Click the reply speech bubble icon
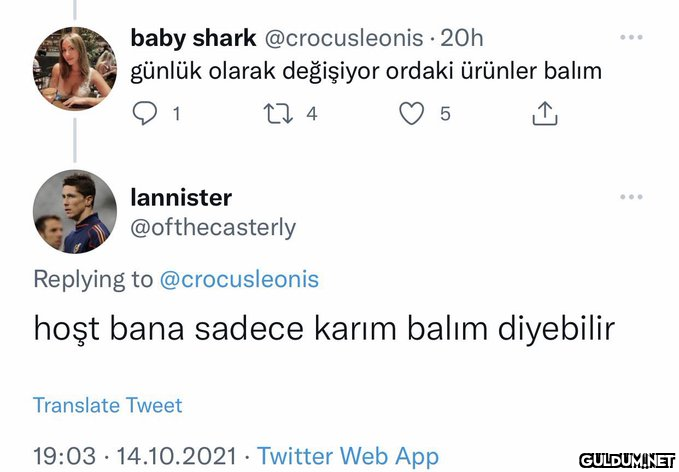679x472 pixels. click(146, 114)
